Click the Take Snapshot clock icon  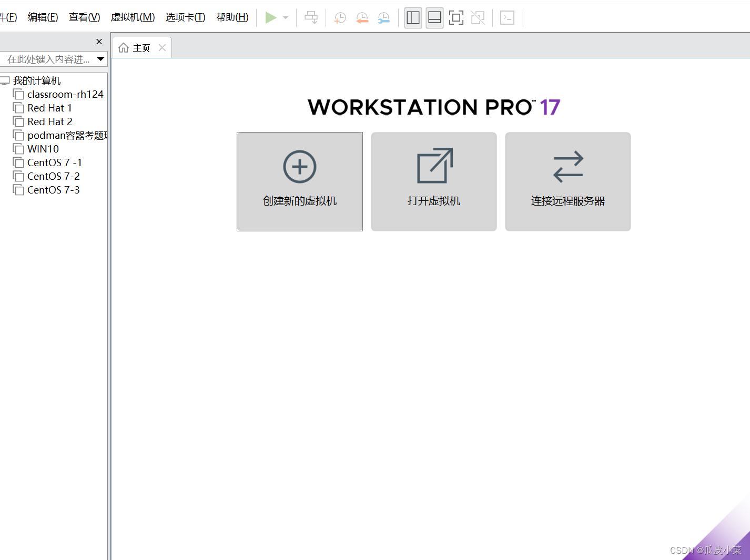(340, 18)
